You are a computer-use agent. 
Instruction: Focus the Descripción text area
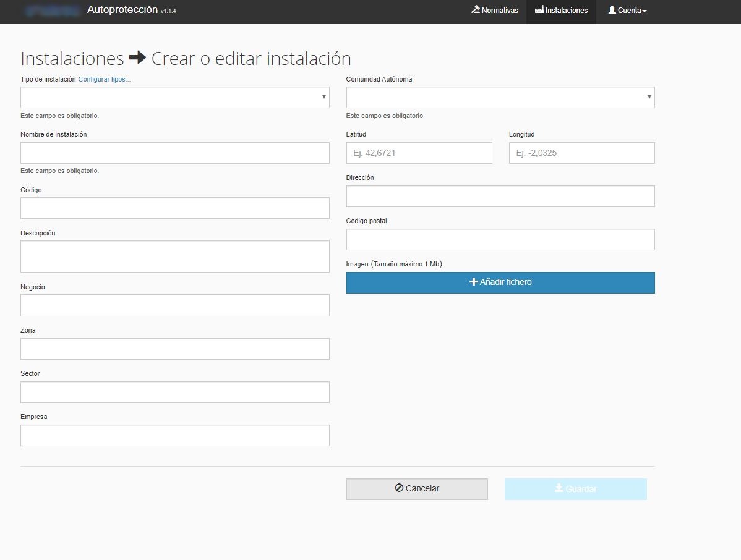174,257
